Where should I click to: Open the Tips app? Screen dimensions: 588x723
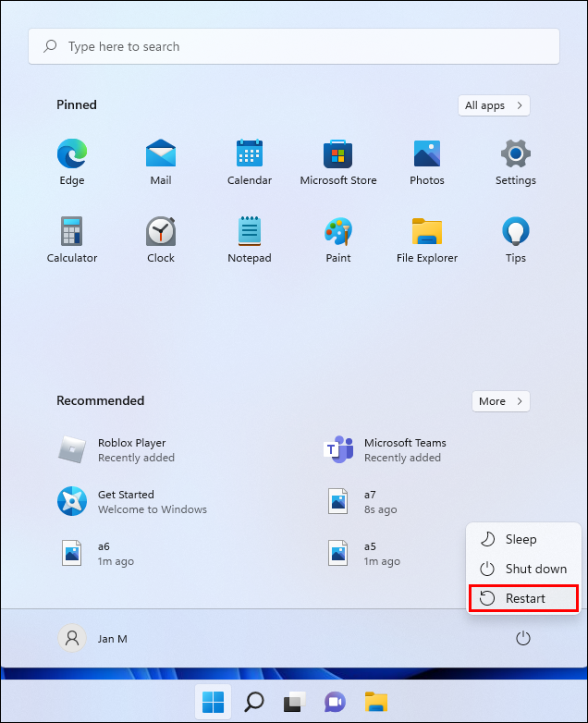click(516, 239)
